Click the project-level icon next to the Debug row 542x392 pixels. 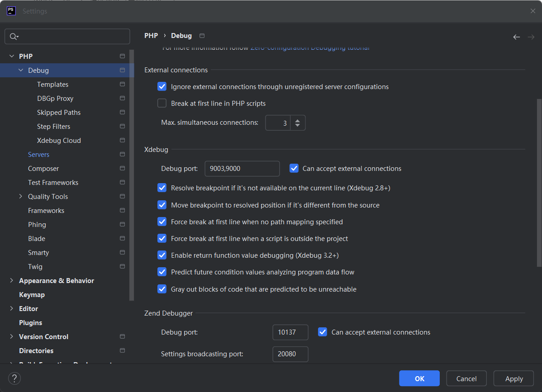[122, 70]
